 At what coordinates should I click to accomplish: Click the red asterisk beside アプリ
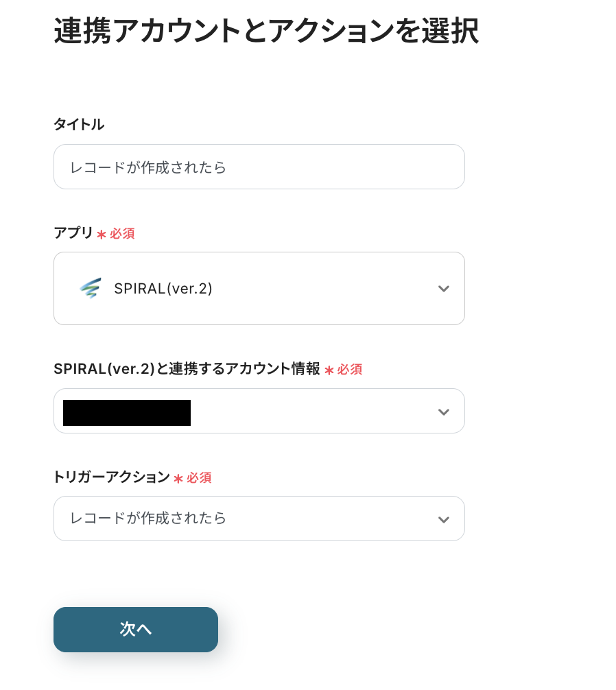(102, 235)
